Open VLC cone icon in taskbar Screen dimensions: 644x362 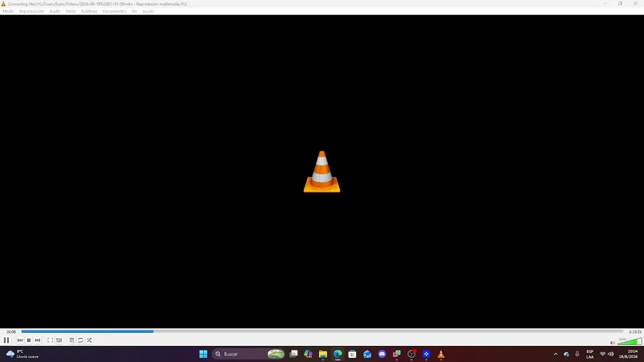441,354
